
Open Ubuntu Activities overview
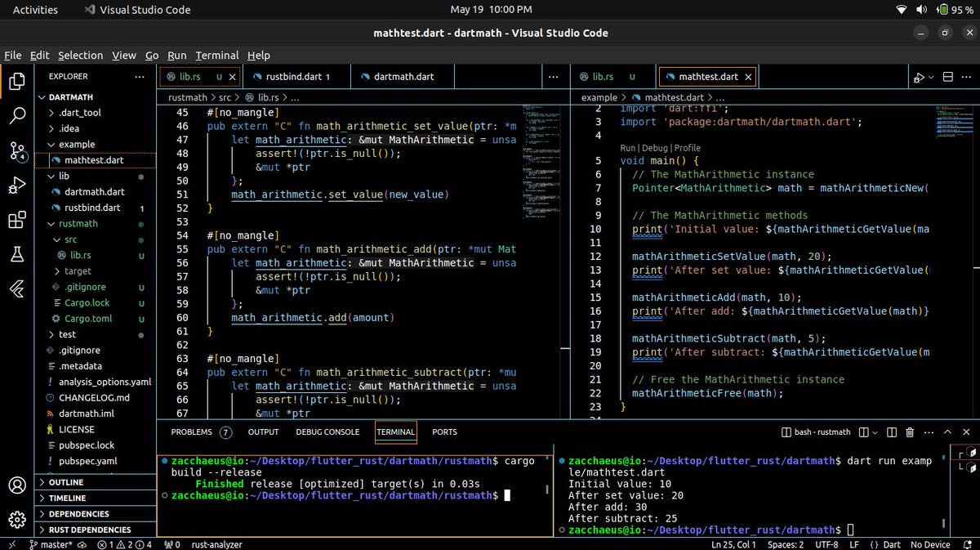(35, 10)
